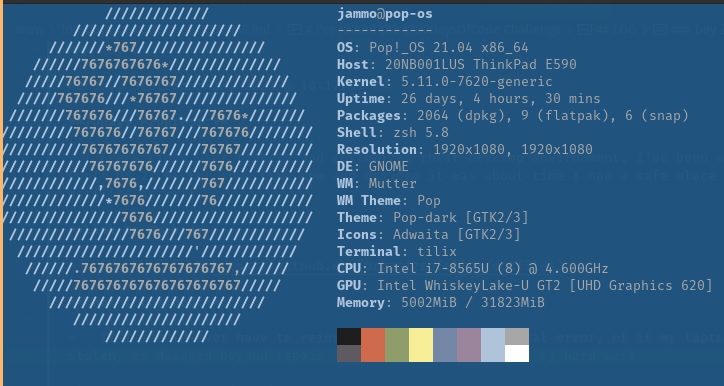
Task: Select the Theme line Pop-dark [GTK2/3]
Action: [x=433, y=217]
